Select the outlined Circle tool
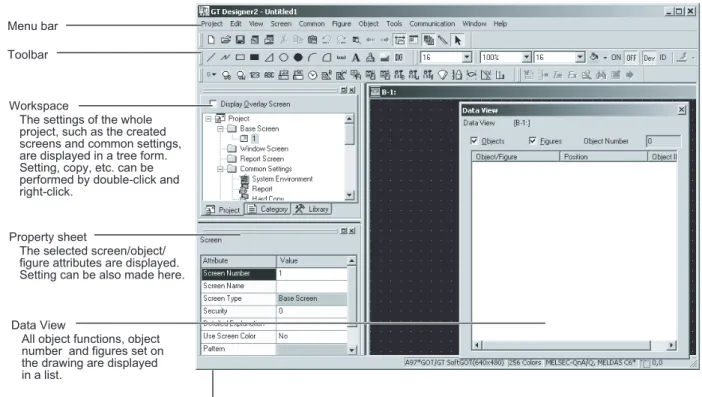This screenshot has height=397, width=702. [x=283, y=57]
